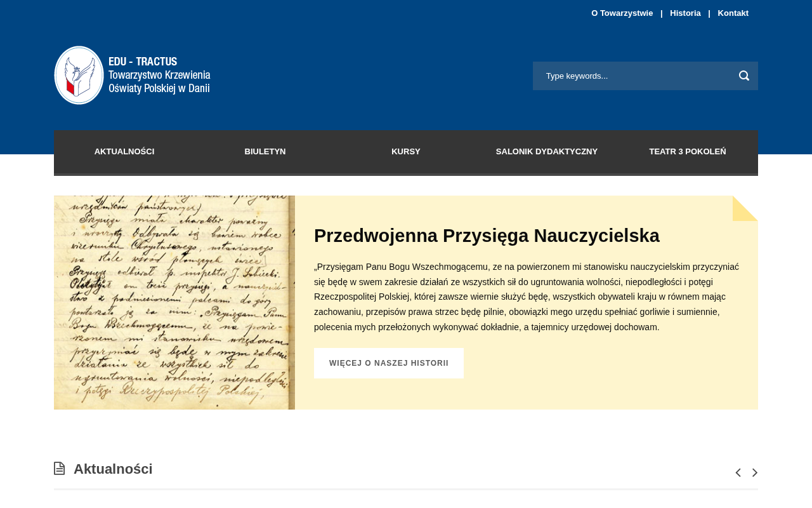Click the Więcej o naszej historii button

[389, 363]
